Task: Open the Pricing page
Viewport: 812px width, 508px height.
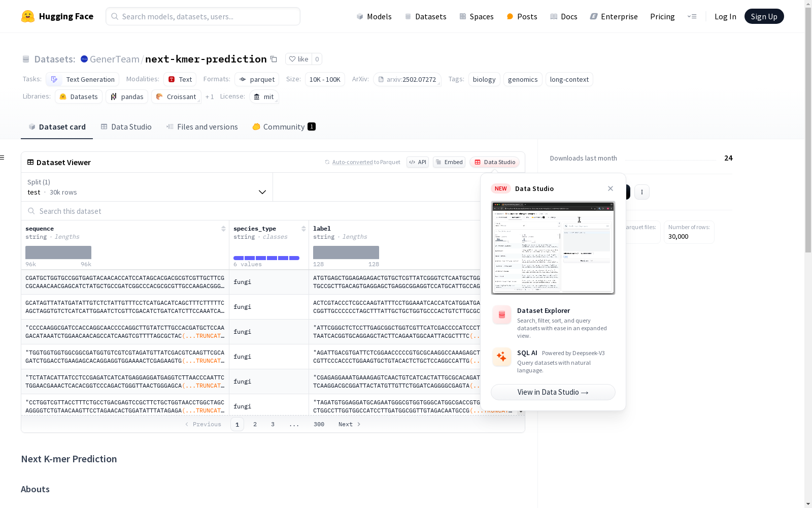Action: coord(662,16)
